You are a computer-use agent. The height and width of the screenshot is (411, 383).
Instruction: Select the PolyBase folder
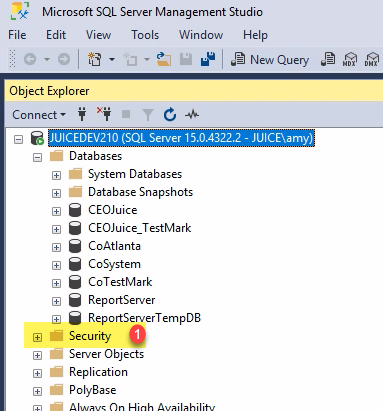click(93, 390)
